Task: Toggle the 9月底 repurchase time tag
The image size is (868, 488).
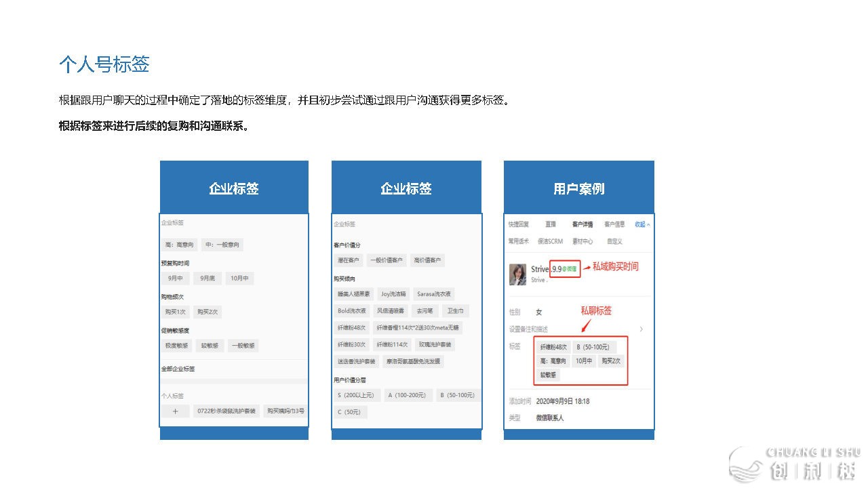Action: 208,278
